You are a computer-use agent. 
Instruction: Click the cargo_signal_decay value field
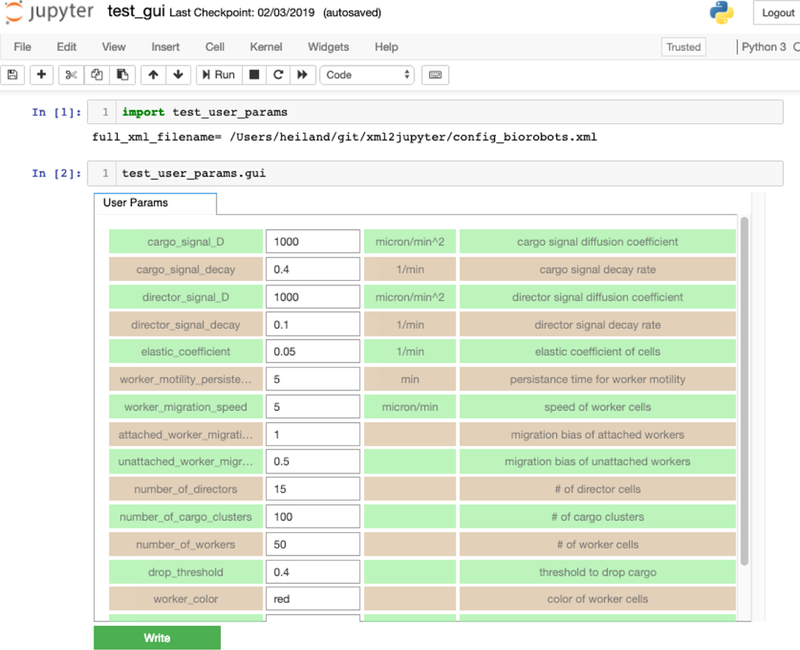[x=312, y=269]
